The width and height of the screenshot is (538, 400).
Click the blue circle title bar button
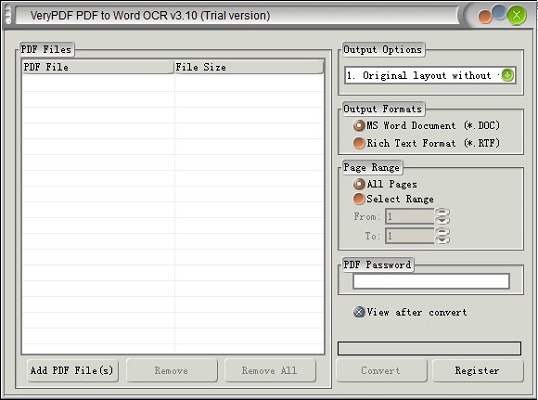[x=499, y=12]
